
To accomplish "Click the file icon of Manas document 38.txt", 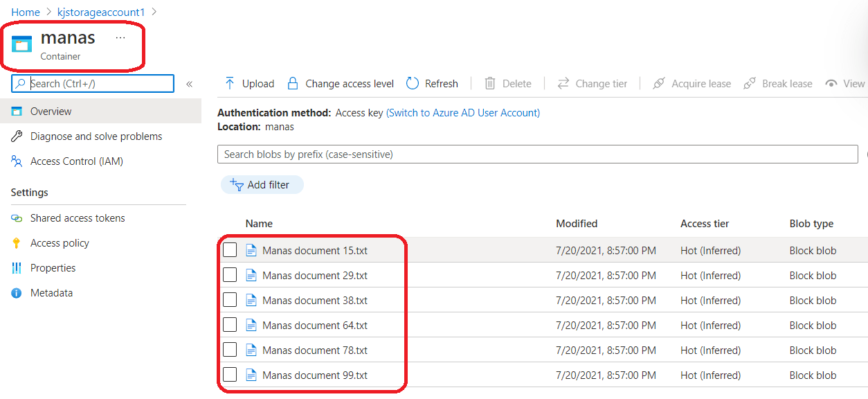I will (x=251, y=300).
